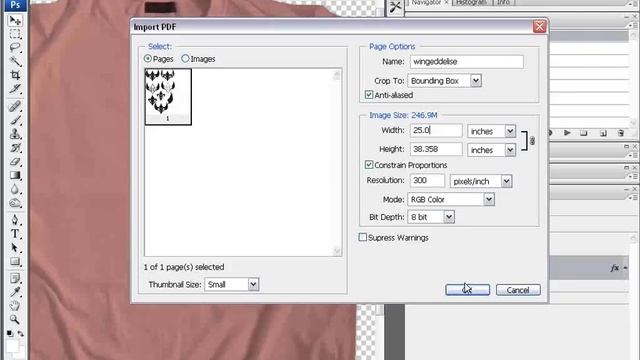Screen dimensions: 640x360
Task: Select the page 1 thumbnail
Action: click(168, 96)
